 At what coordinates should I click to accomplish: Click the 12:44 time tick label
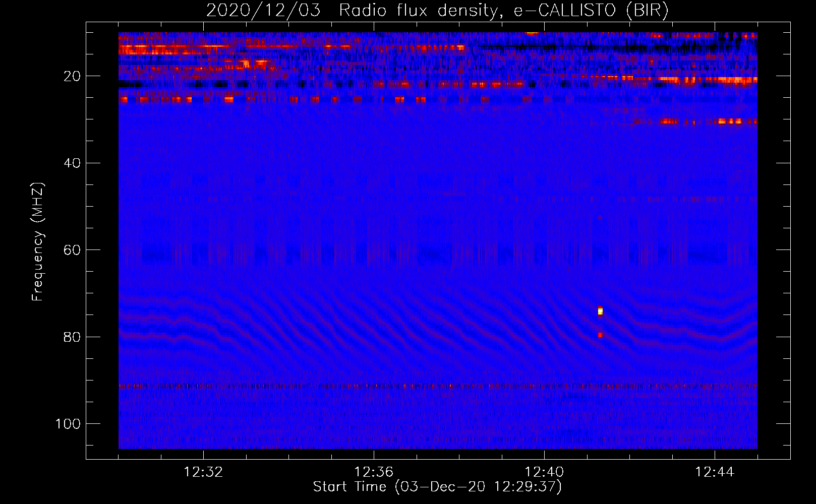[715, 472]
